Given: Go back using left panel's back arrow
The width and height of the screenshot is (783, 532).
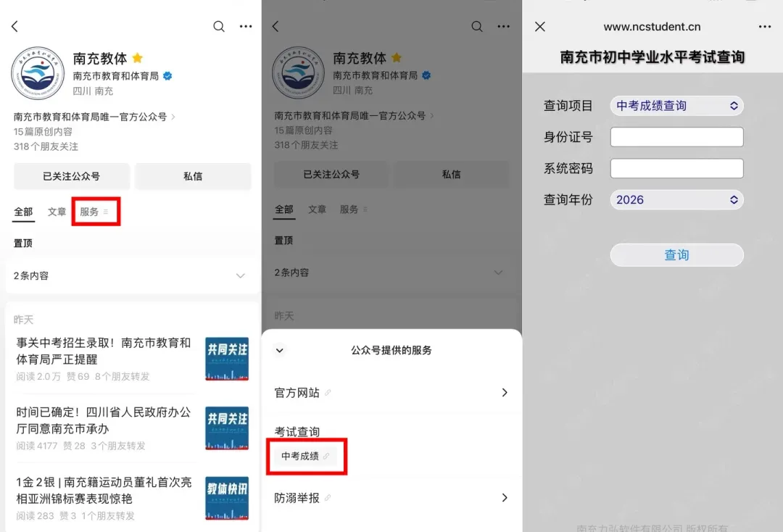Looking at the screenshot, I should [x=14, y=26].
